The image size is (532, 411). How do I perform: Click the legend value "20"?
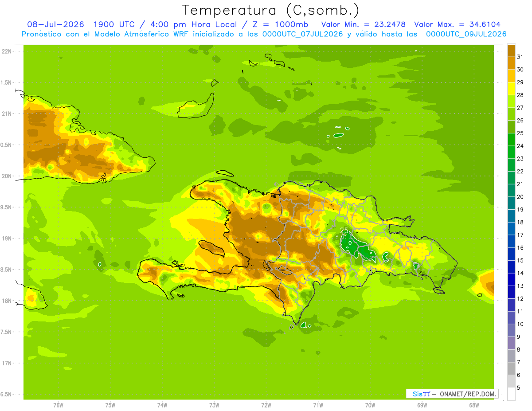click(520, 197)
